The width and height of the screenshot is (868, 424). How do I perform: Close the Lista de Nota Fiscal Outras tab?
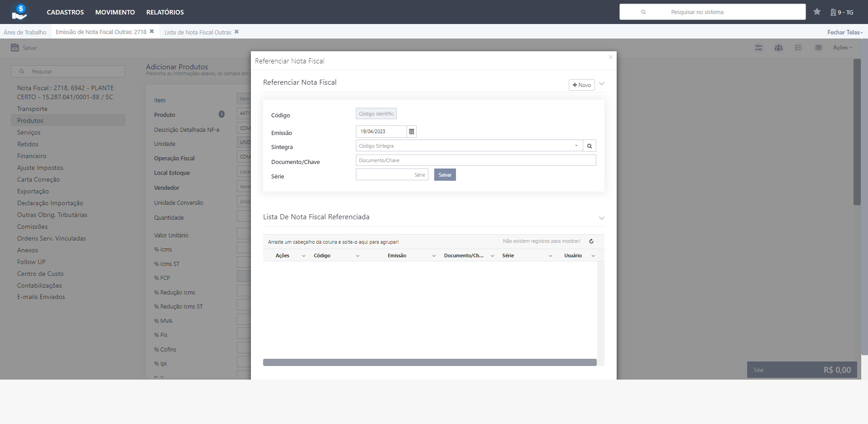(x=236, y=32)
